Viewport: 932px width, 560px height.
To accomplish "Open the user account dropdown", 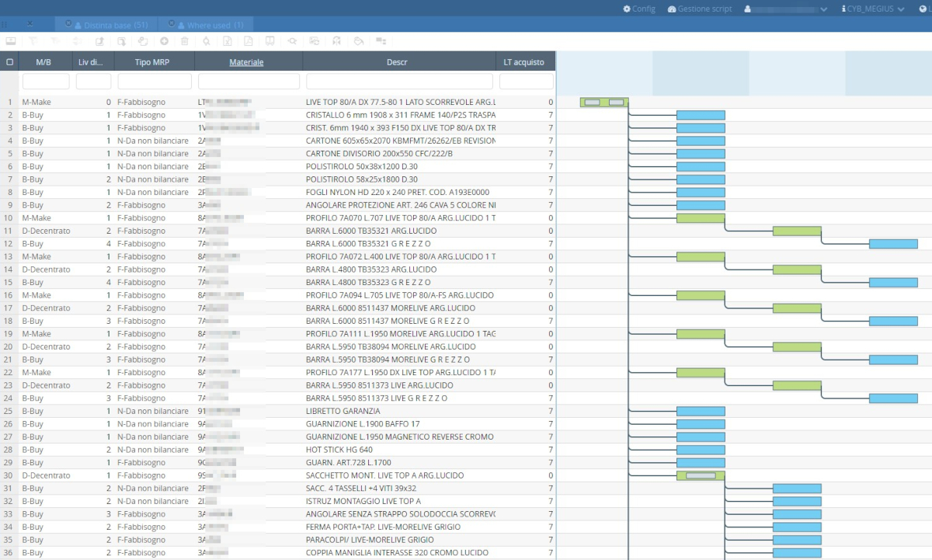I will [x=786, y=9].
